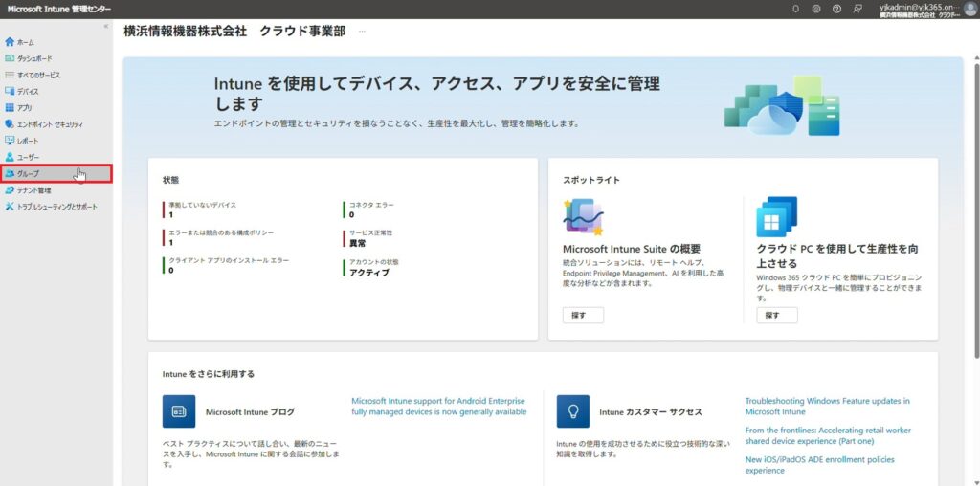Click the user account avatar
980x486 pixels.
click(x=969, y=9)
